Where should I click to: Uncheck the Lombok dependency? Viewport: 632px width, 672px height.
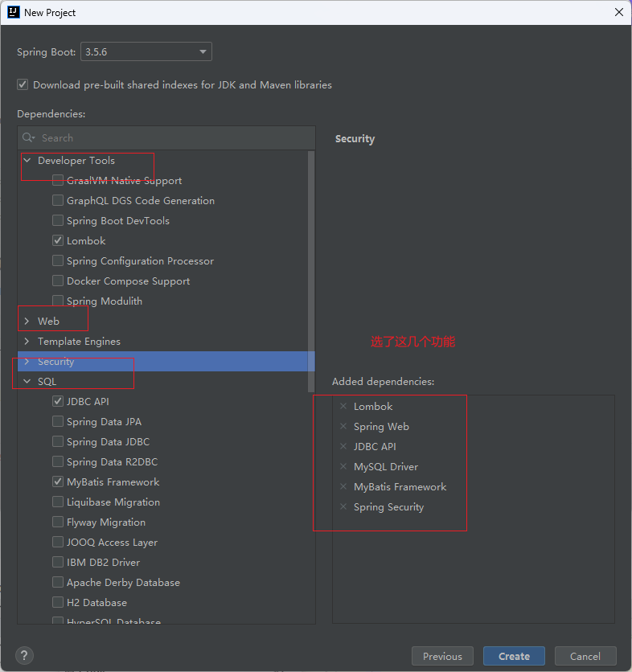[58, 241]
